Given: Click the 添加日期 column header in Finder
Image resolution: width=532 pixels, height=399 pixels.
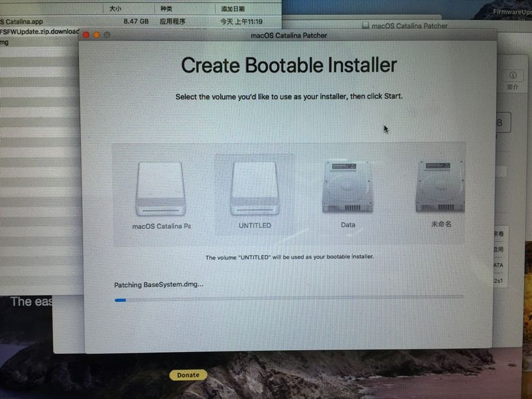Looking at the screenshot, I should click(233, 9).
